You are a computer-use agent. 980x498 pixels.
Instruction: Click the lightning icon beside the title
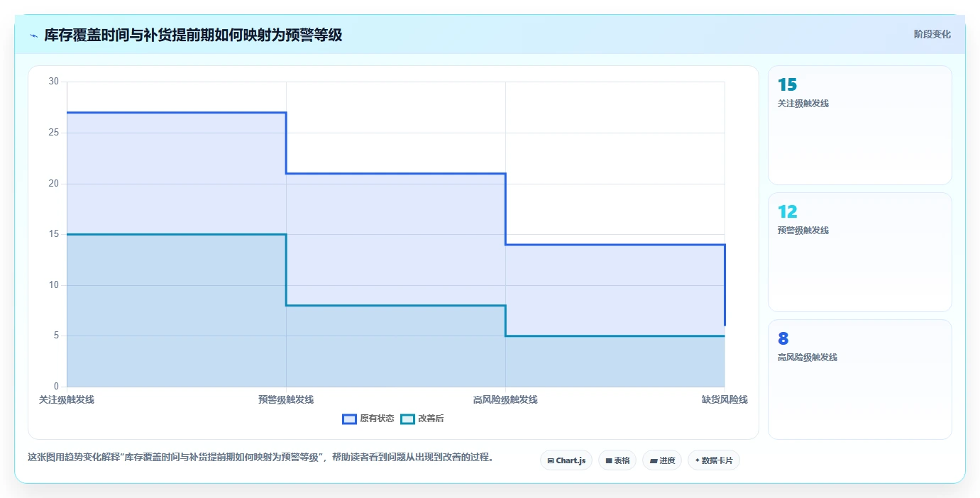(x=34, y=35)
